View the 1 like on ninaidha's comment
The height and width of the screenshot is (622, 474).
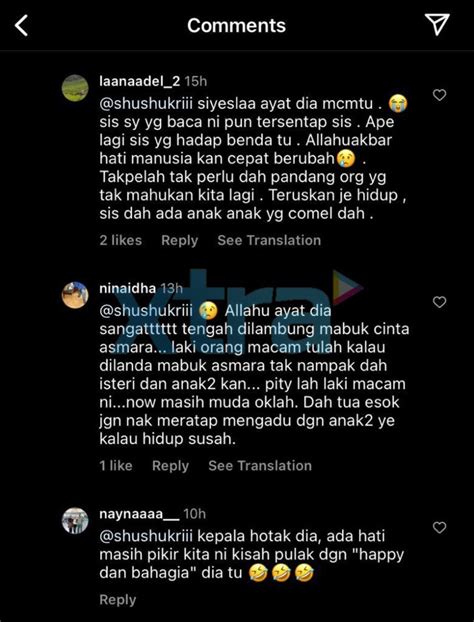[x=116, y=466]
